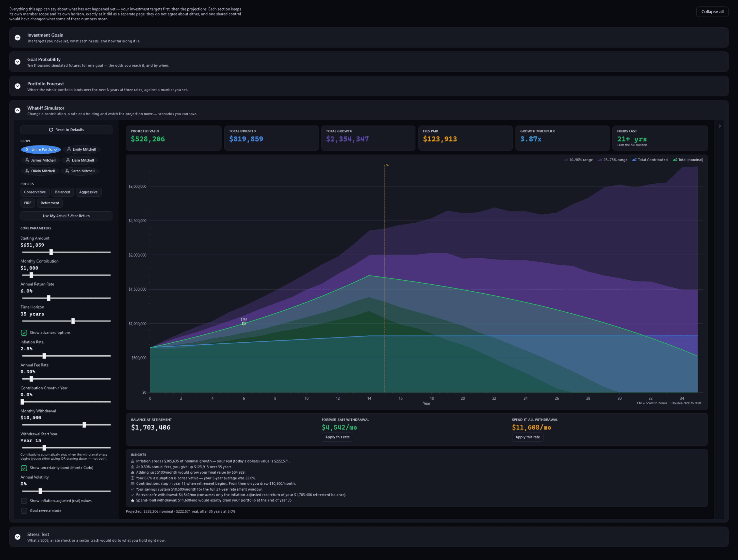738x560 pixels.
Task: Click star icon beside Spend-it-all insight
Action: 132,501
